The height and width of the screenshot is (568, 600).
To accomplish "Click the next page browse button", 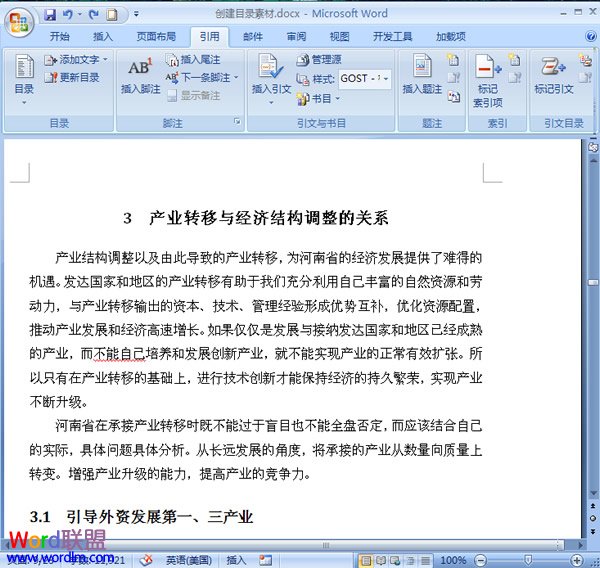I will pyautogui.click(x=593, y=531).
